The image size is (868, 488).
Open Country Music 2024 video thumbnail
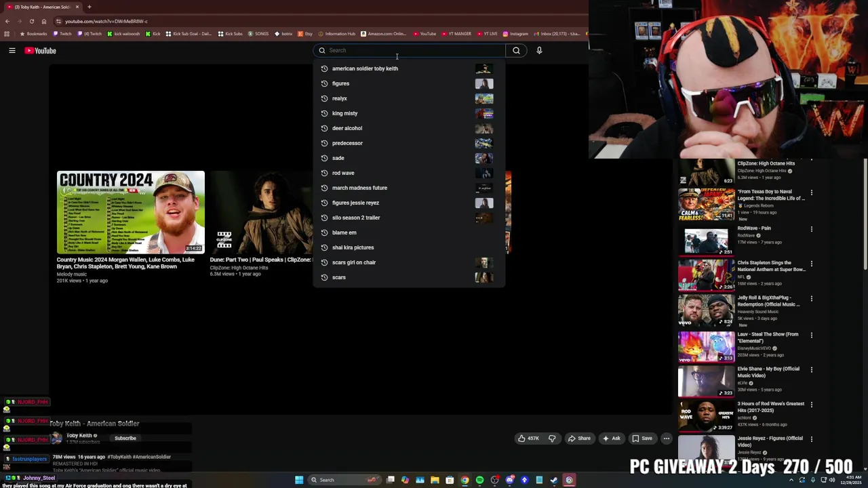tap(130, 212)
